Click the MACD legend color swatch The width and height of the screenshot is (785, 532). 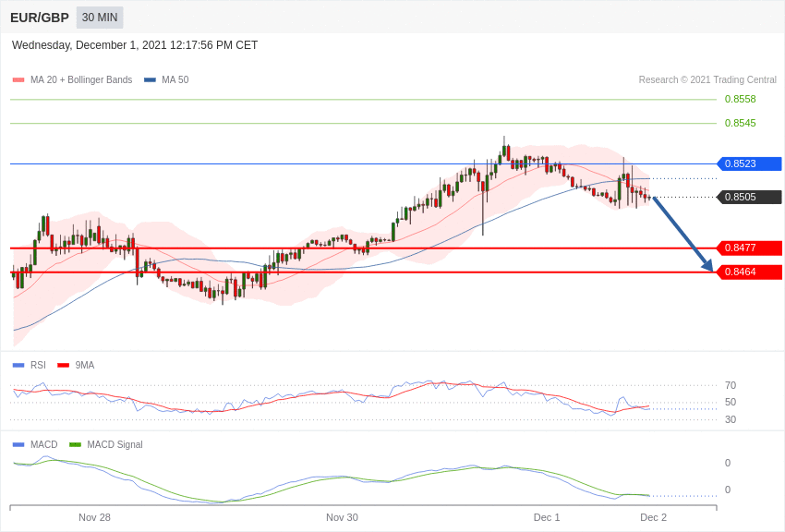18,444
